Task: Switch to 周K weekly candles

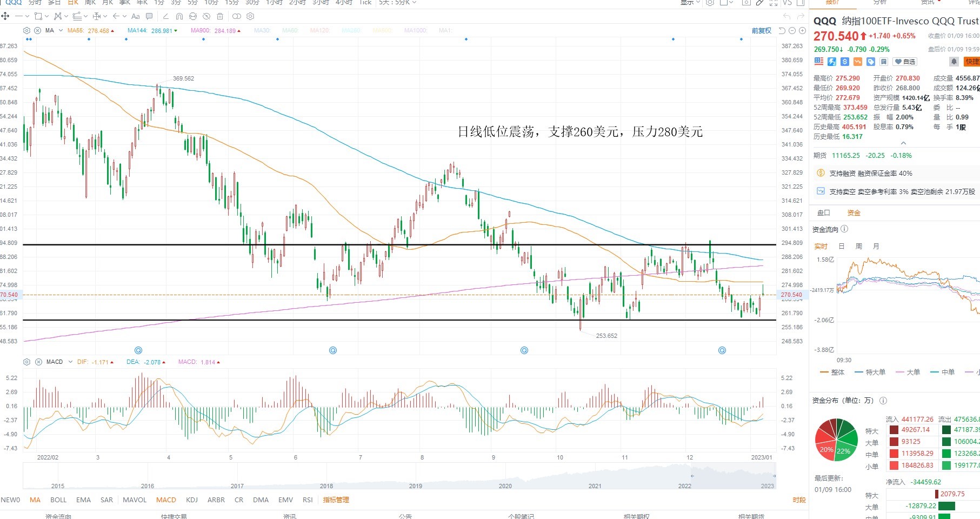Action: click(x=90, y=2)
